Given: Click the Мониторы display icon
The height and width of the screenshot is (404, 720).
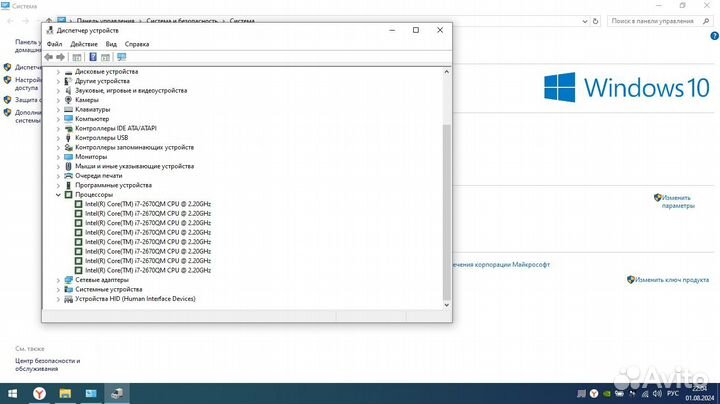Looking at the screenshot, I should click(68, 157).
